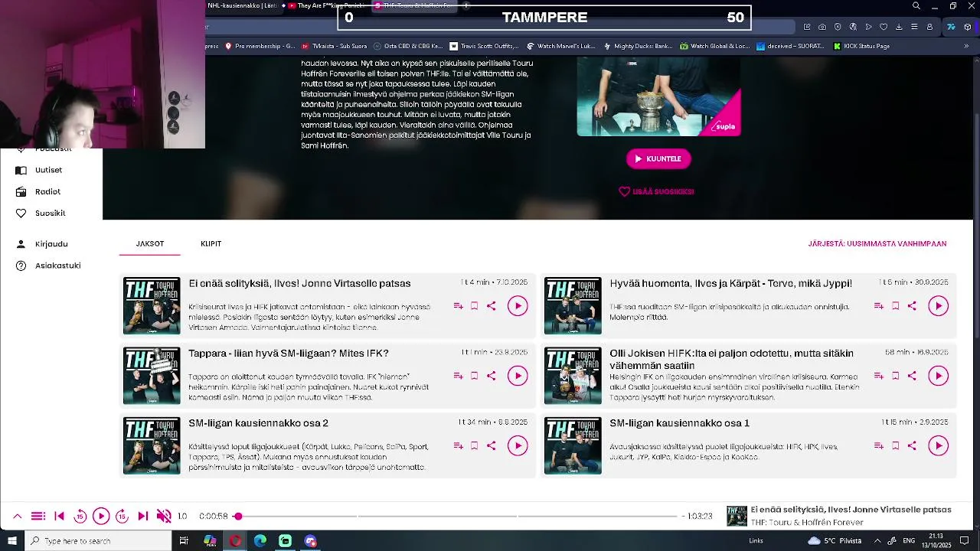This screenshot has height=551, width=980.
Task: Bookmark 'Tappara - liian hyvä SM-liigaan?' episode
Action: point(475,376)
